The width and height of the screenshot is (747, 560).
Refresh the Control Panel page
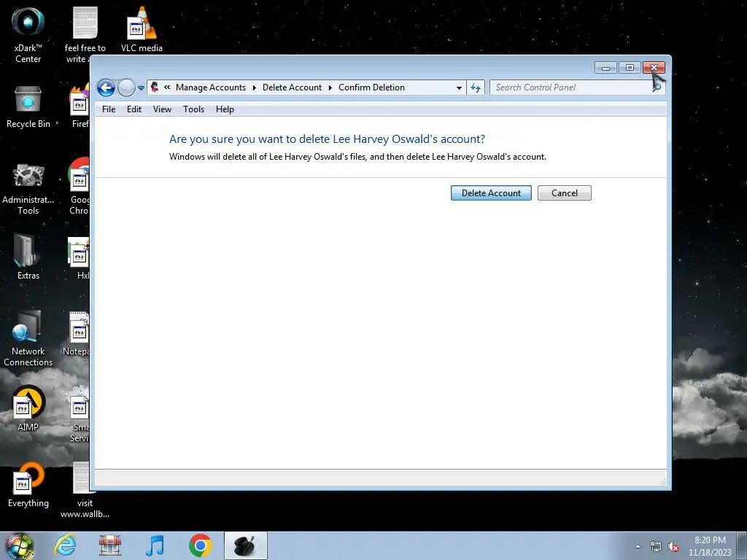476,87
